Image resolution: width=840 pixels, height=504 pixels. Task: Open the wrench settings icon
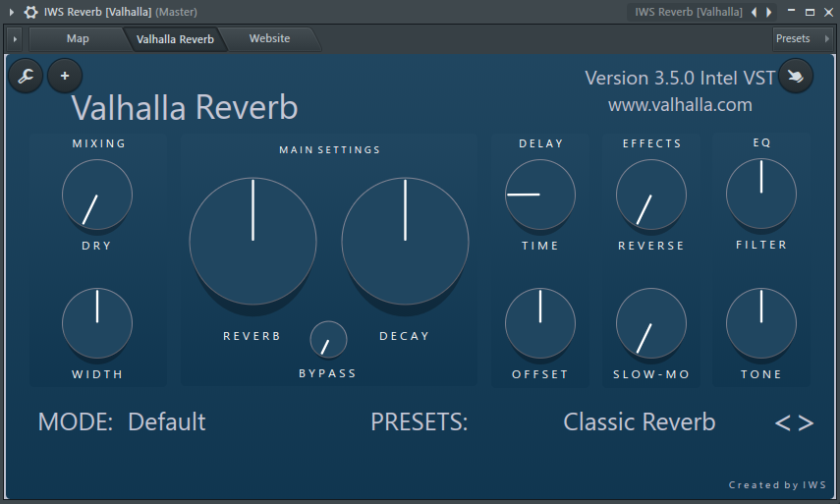point(26,76)
